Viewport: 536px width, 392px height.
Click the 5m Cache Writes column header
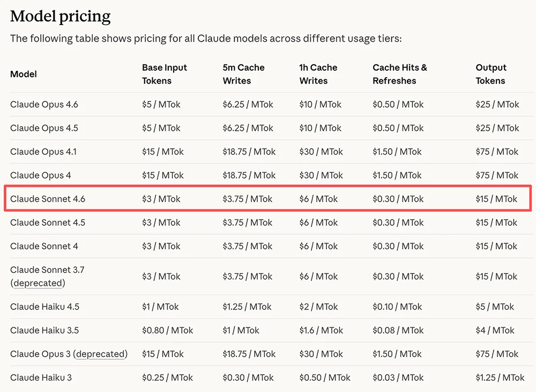tap(243, 74)
